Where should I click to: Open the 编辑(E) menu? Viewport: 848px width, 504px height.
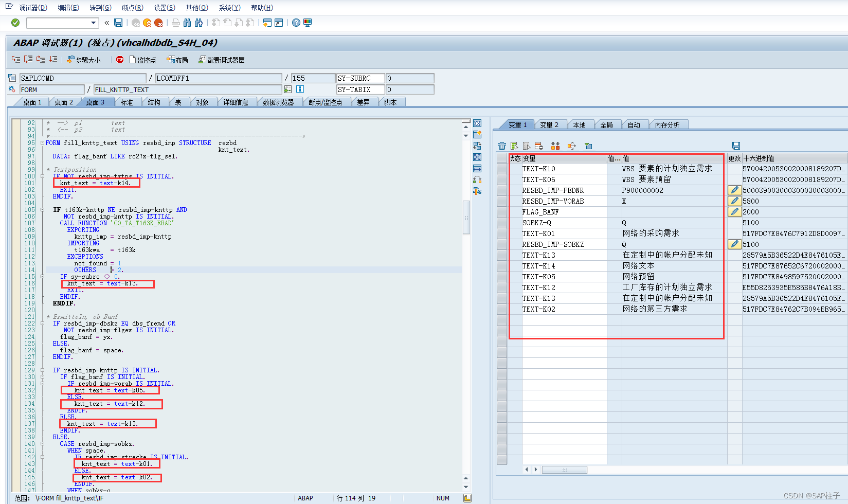pos(68,8)
